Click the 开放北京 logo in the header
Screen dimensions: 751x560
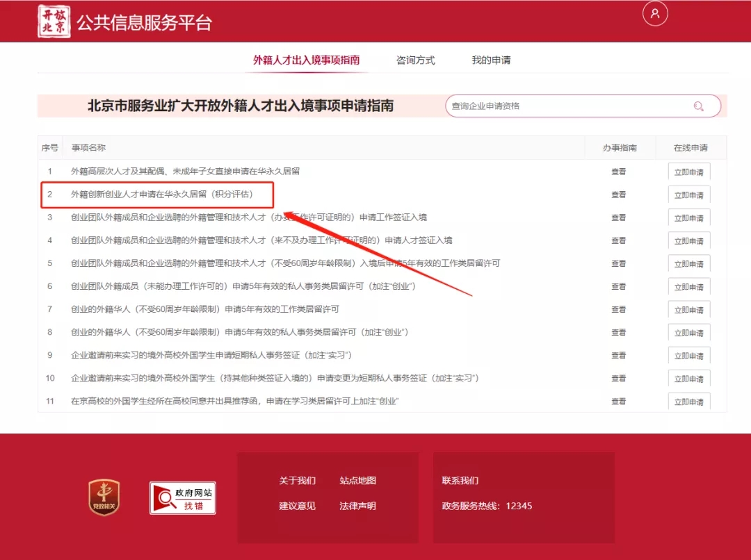pos(54,22)
